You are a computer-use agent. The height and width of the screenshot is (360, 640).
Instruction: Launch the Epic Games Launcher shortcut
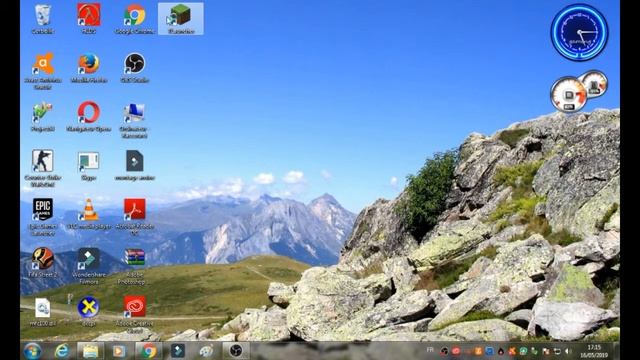pyautogui.click(x=42, y=217)
